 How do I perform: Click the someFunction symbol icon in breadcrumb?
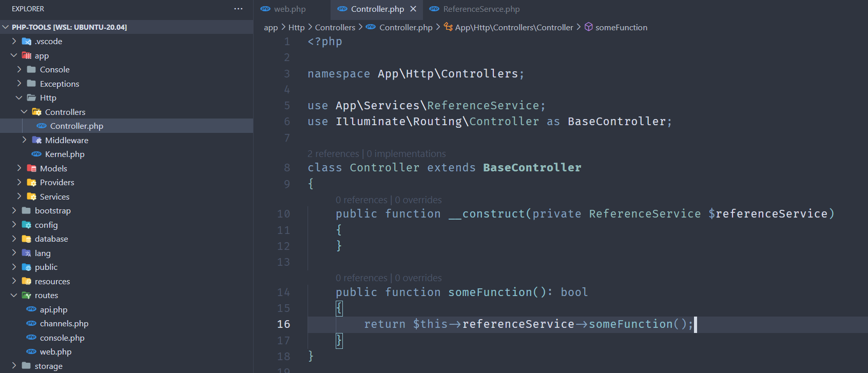pyautogui.click(x=589, y=27)
